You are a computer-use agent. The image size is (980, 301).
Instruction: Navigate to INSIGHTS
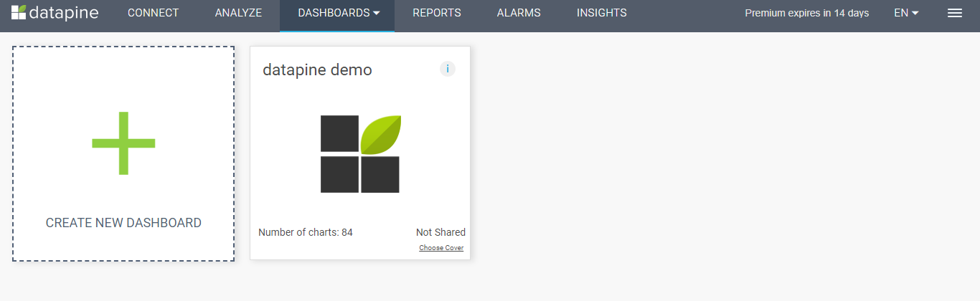[x=602, y=13]
